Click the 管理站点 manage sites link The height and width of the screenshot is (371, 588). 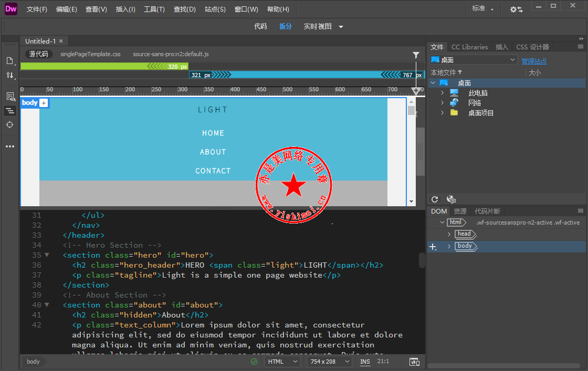(534, 61)
